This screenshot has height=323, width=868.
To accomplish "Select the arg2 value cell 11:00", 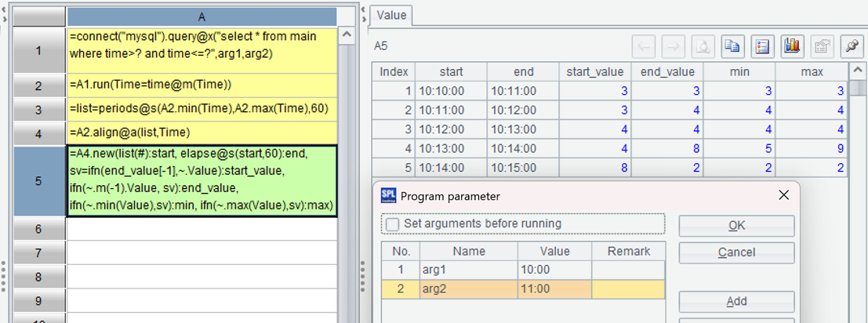I will [554, 289].
